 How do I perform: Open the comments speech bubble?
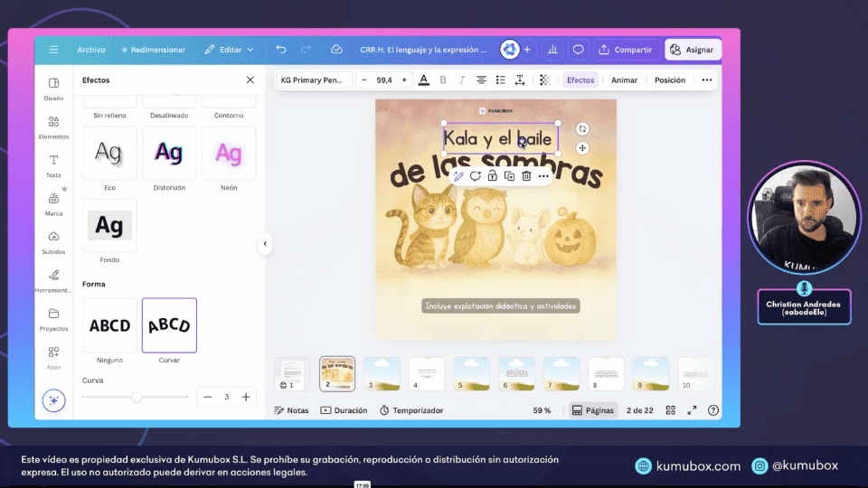pyautogui.click(x=579, y=50)
